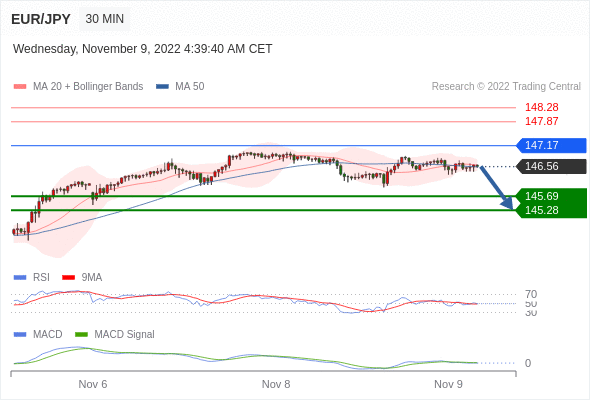Click the red 9MA legend swatch
The image size is (590, 400).
pyautogui.click(x=68, y=278)
